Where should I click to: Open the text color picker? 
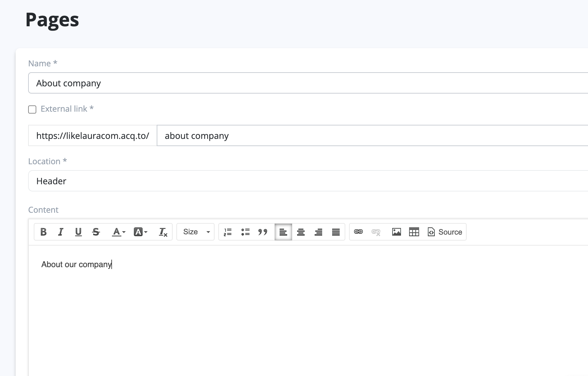coord(119,232)
